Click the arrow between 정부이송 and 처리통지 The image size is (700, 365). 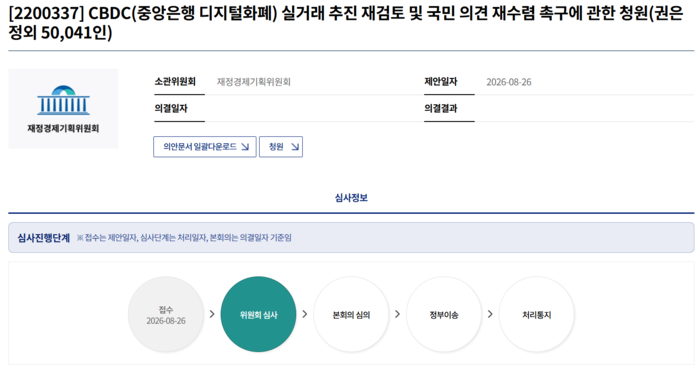click(490, 314)
